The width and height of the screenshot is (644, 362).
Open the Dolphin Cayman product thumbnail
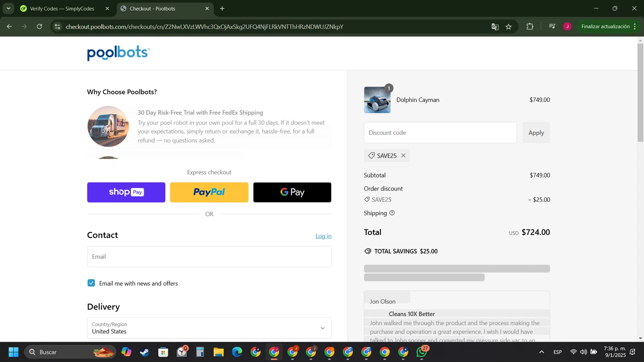tap(377, 100)
